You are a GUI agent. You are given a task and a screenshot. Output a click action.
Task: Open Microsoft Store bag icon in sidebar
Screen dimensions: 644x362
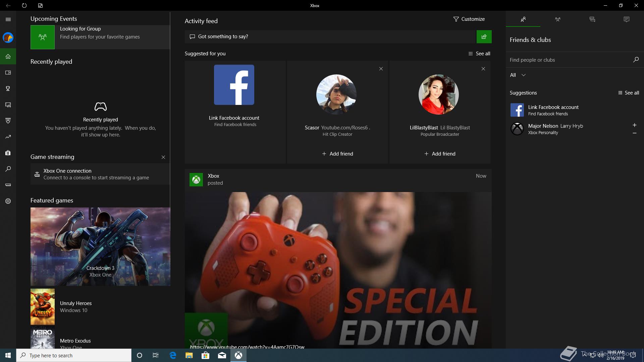tap(8, 153)
